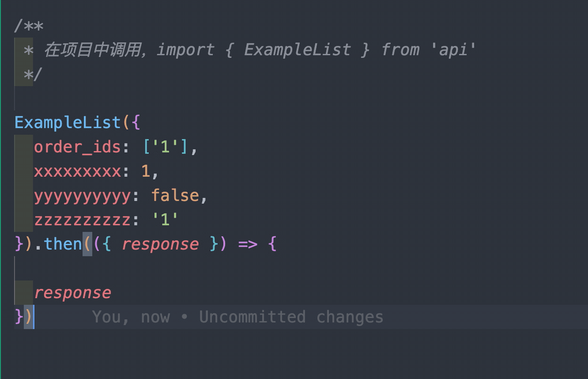Click the italic response parameter in braces
The height and width of the screenshot is (379, 588).
point(160,244)
